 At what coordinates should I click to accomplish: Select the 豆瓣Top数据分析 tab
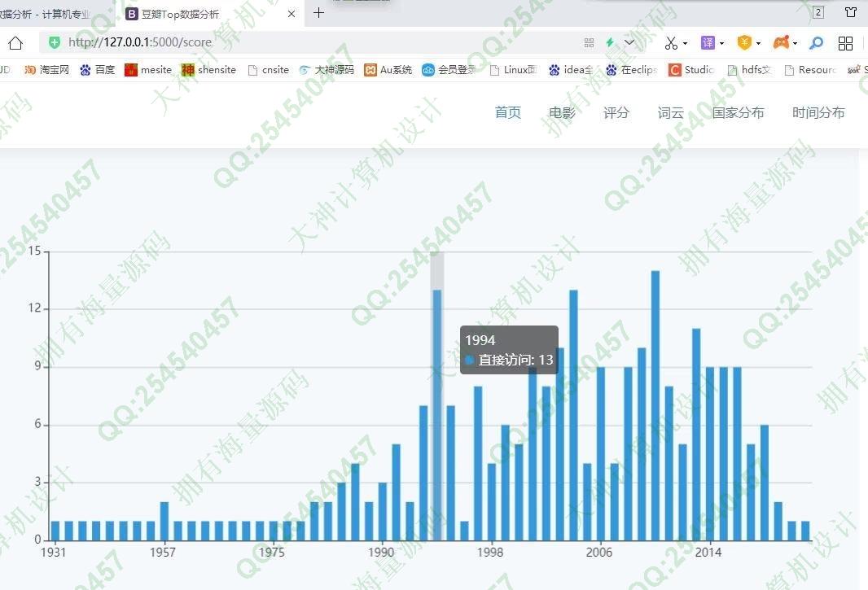point(210,14)
